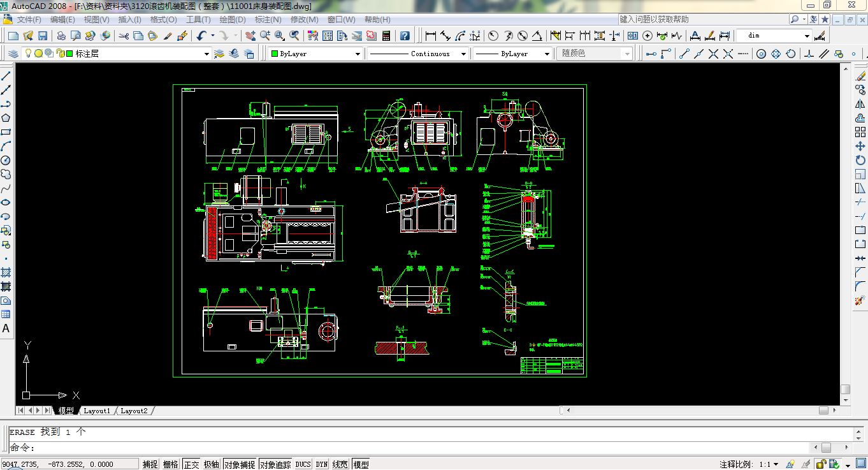868x470 pixels.
Task: Click the Save icon in toolbar
Action: 43,36
